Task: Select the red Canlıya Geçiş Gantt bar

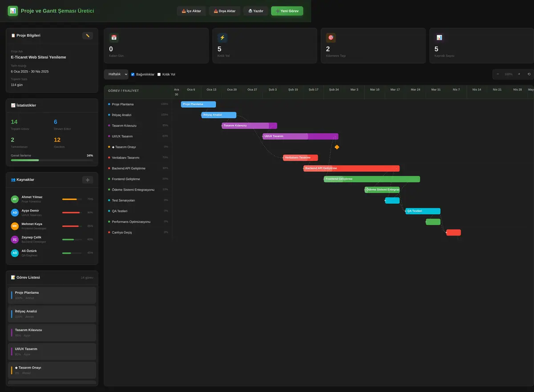Action: pos(453,232)
